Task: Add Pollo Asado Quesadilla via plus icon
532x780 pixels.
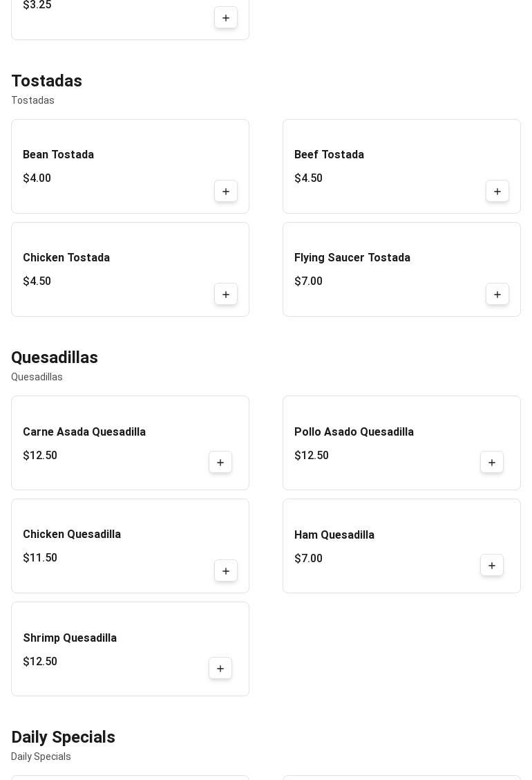Action: pos(492,463)
